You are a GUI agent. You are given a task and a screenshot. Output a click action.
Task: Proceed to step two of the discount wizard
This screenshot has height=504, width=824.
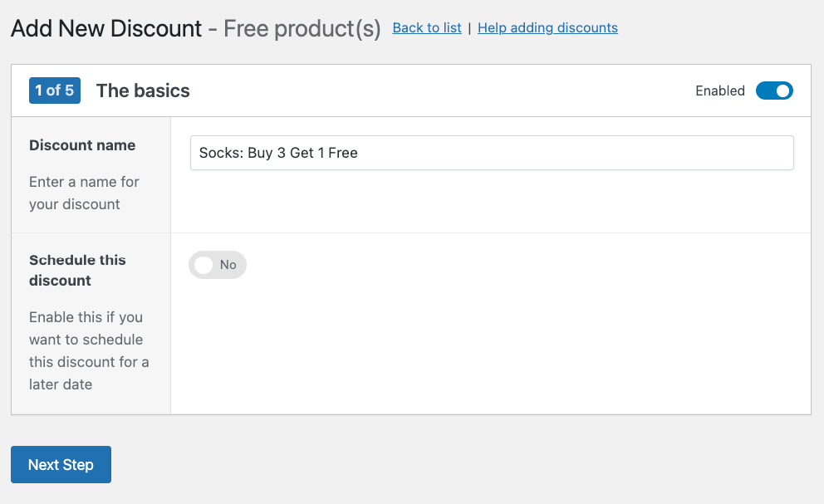click(61, 464)
